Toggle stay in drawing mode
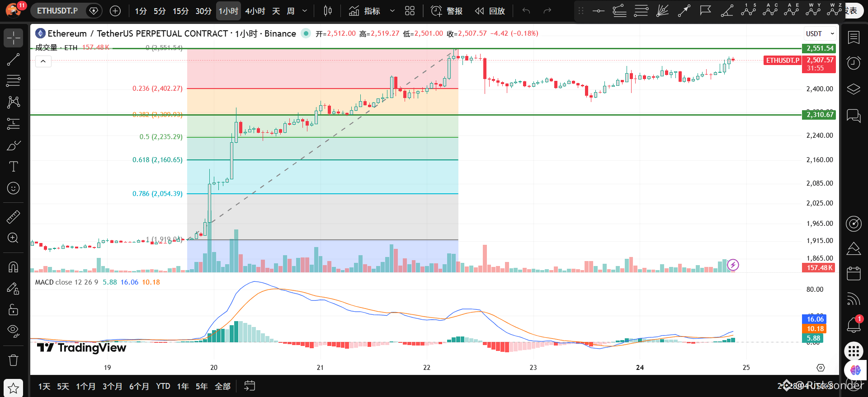Image resolution: width=868 pixels, height=397 pixels. tap(14, 289)
